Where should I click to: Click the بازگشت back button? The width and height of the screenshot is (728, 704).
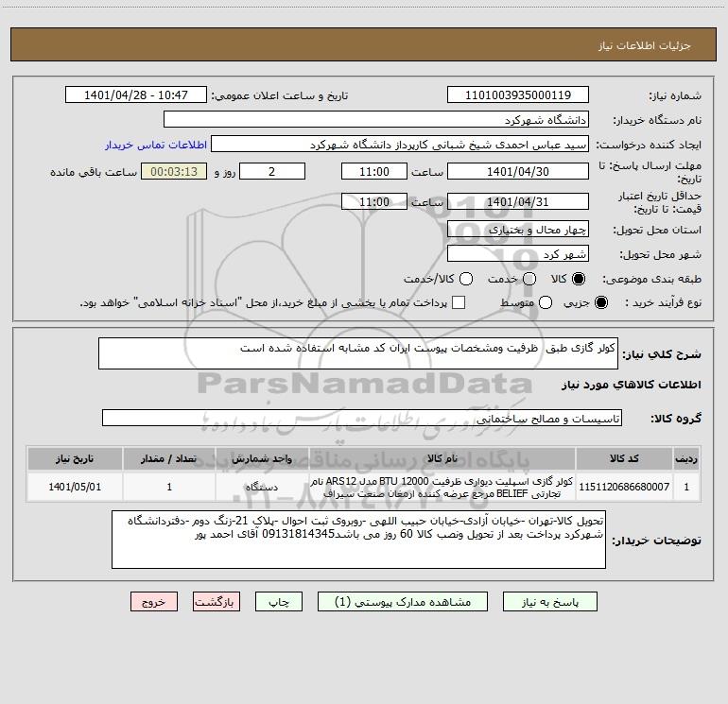pos(217,602)
